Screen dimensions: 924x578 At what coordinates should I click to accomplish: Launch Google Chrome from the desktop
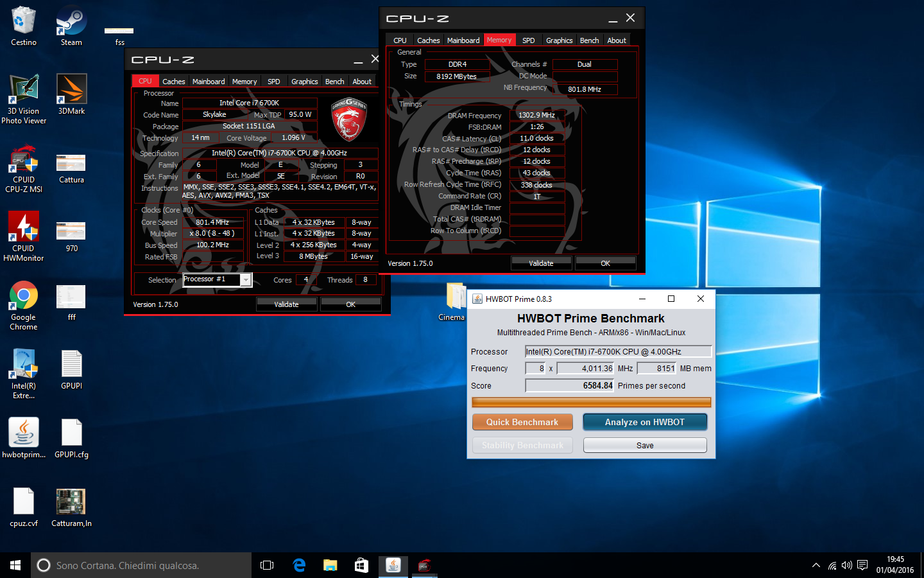click(24, 306)
